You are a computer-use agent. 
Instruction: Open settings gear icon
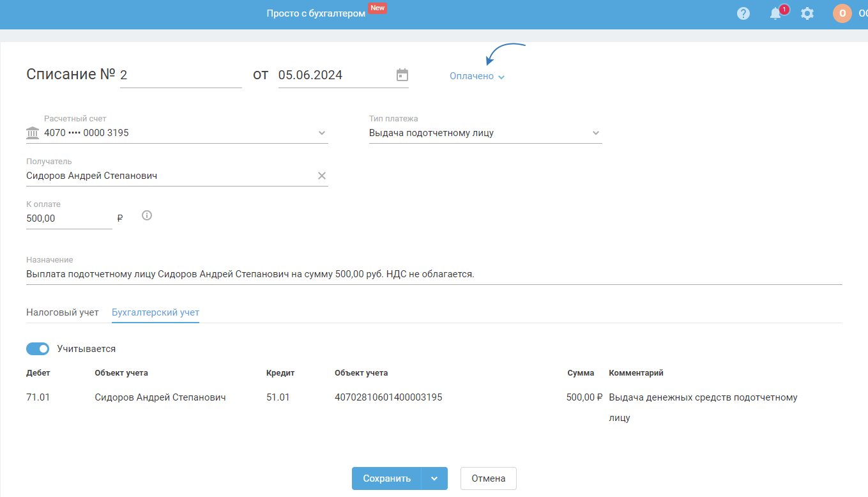807,13
